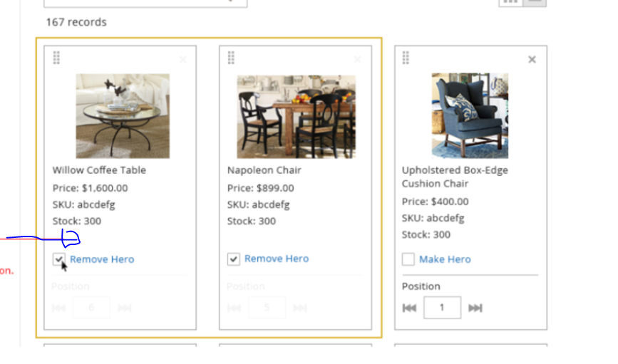Select grid view toggle button
The width and height of the screenshot is (618, 364).
coord(511,2)
